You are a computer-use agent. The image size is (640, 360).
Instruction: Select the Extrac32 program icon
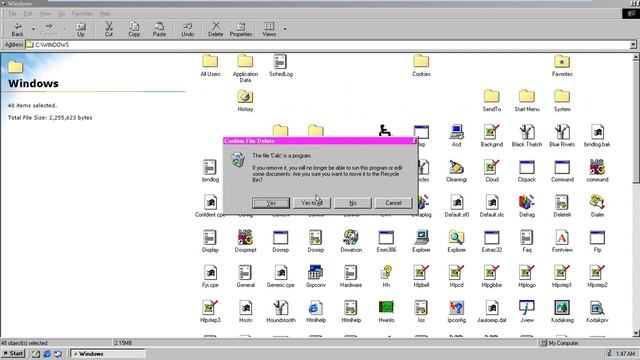tap(492, 241)
